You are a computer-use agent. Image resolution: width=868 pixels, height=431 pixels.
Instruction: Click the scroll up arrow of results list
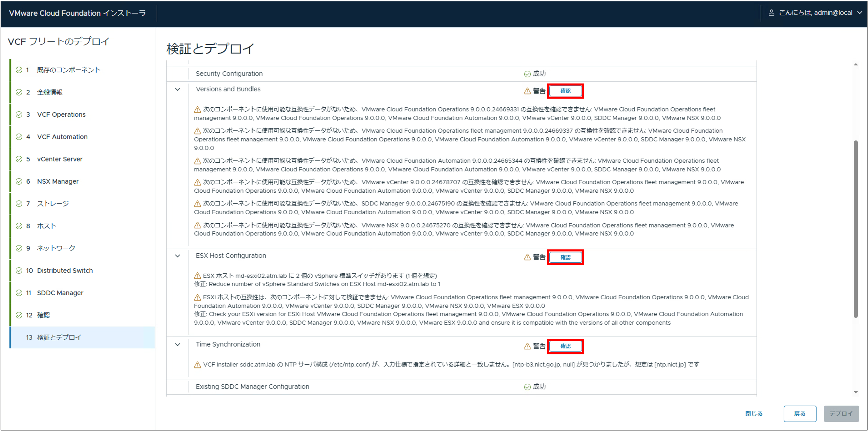tap(855, 64)
